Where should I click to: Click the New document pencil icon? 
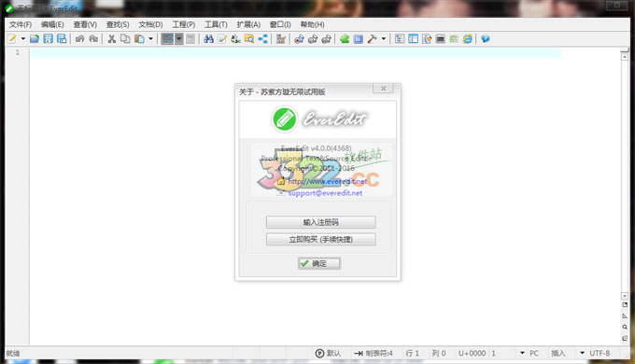[12, 39]
